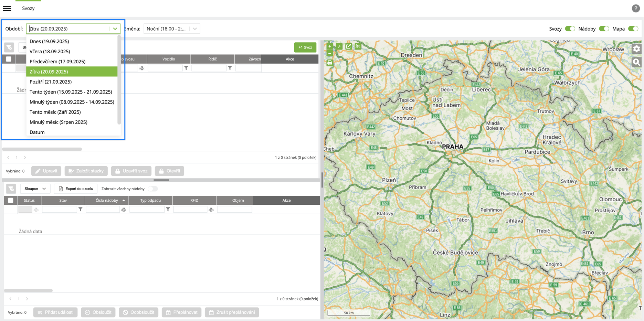This screenshot has height=321, width=644.
Task: Select Pozítří (21.09.2025) option
Action: click(x=72, y=82)
